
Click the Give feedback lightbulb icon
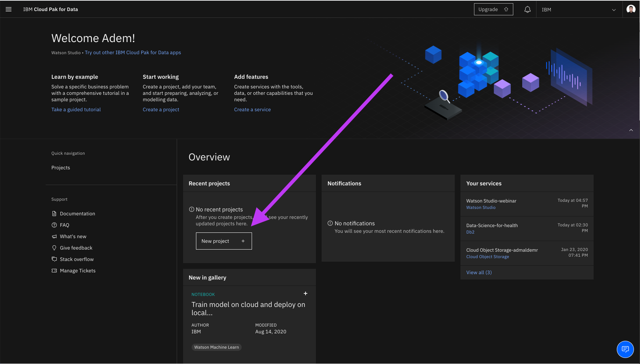point(54,248)
